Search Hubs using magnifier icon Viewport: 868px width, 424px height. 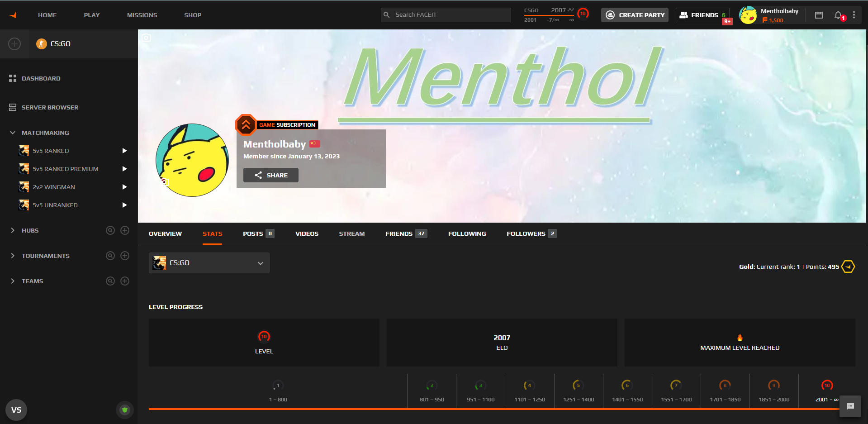pos(110,230)
